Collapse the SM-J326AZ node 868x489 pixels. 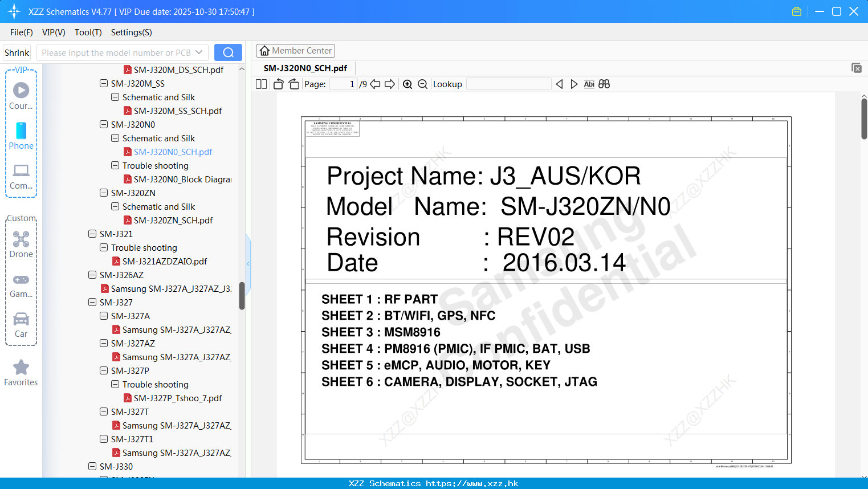click(x=92, y=275)
